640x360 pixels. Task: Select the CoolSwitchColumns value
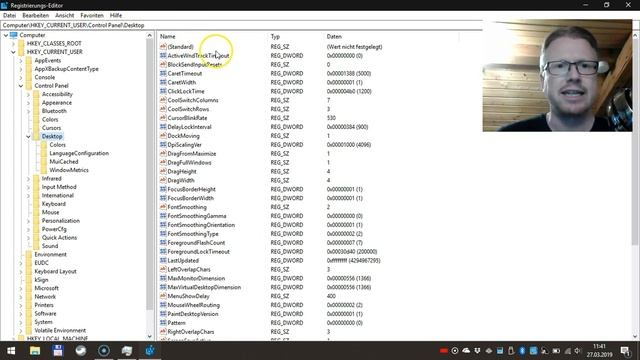[193, 100]
